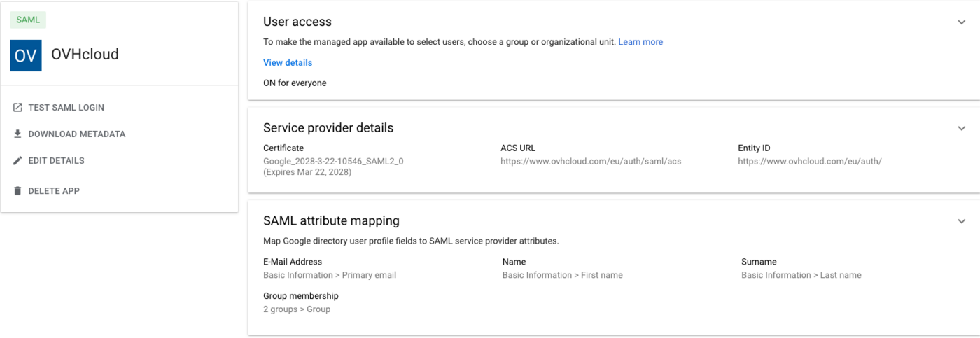Open the SAML attribute mapping heading
Image resolution: width=980 pixels, height=338 pixels.
(331, 221)
